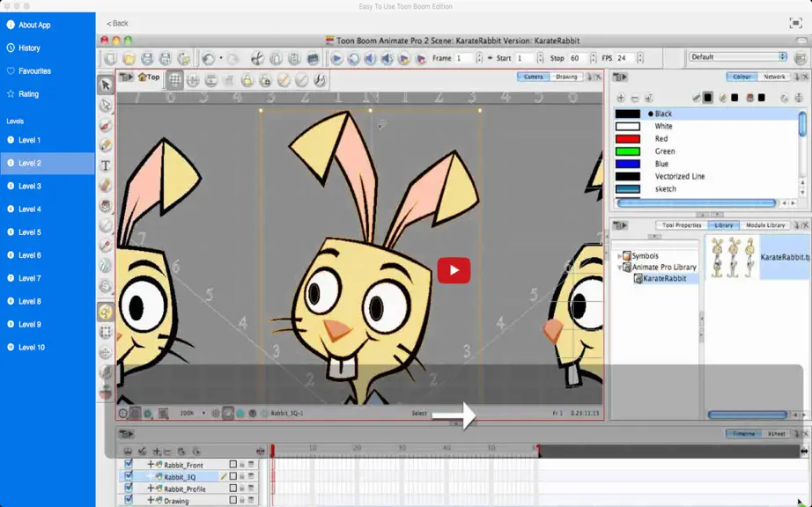Play the video with the red YouTube button
Image resolution: width=812 pixels, height=507 pixels.
point(454,270)
